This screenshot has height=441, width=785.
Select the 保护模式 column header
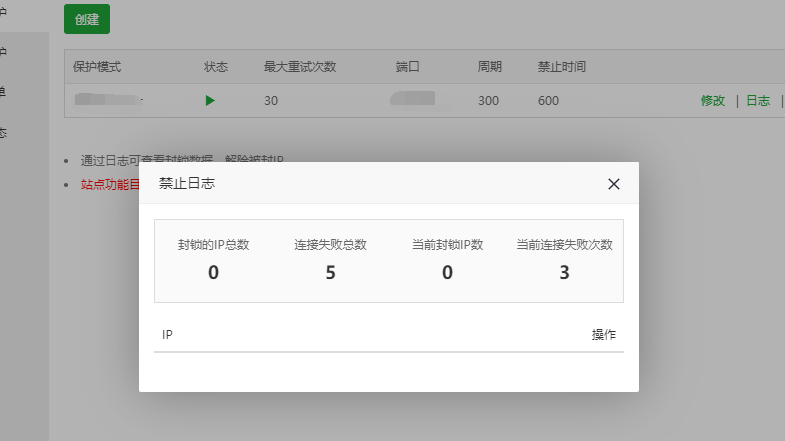[x=97, y=67]
